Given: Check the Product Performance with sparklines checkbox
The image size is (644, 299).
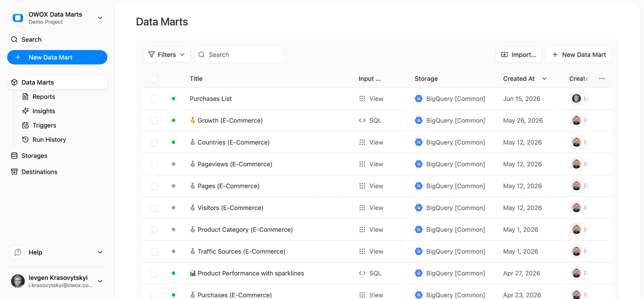Looking at the screenshot, I should tap(154, 274).
